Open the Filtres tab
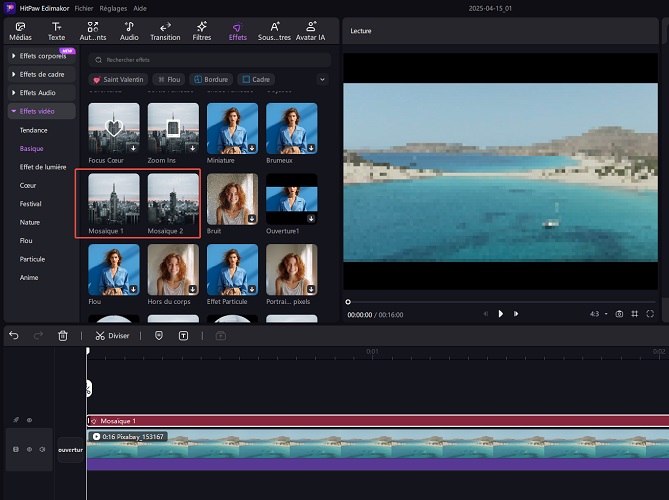This screenshot has height=500, width=669. point(202,32)
